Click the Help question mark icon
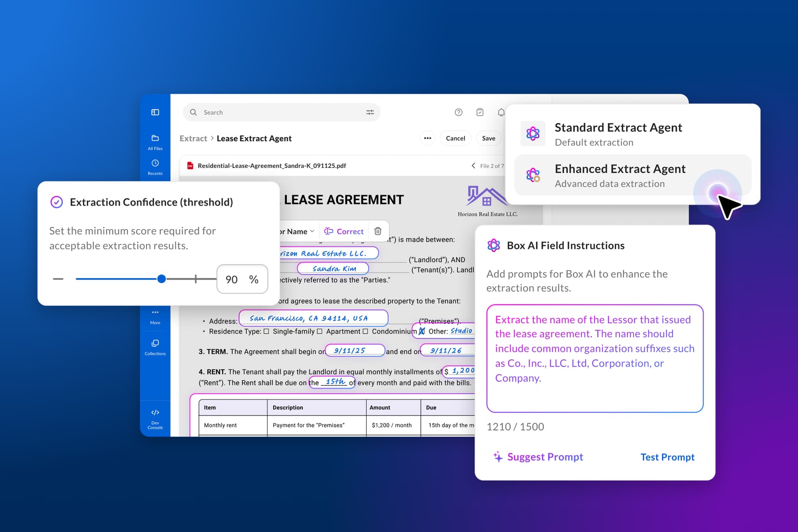Image resolution: width=798 pixels, height=532 pixels. (458, 112)
